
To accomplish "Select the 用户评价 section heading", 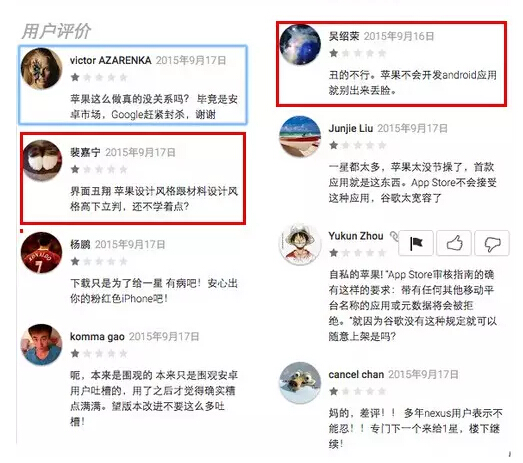I will point(56,31).
